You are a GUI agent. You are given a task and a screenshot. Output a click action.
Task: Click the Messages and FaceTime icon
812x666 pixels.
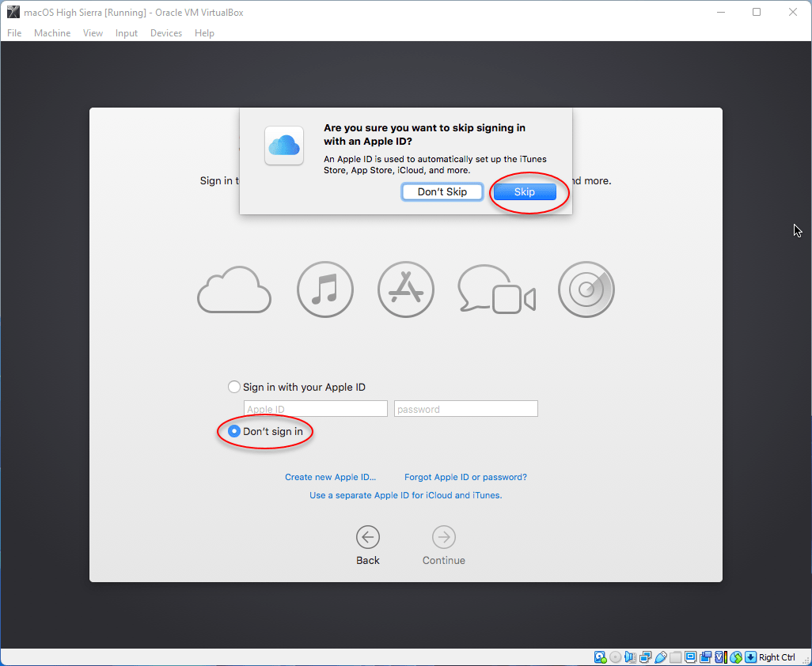coord(497,289)
